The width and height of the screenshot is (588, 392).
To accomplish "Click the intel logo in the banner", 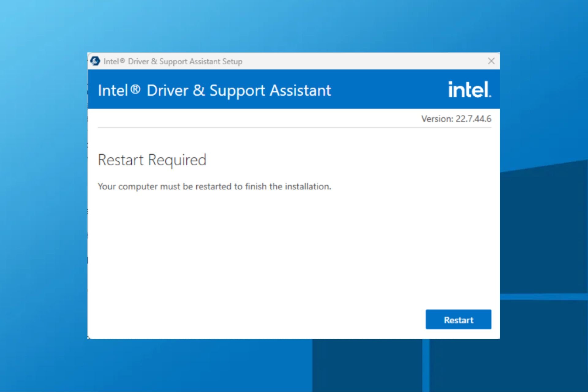I will tap(469, 89).
